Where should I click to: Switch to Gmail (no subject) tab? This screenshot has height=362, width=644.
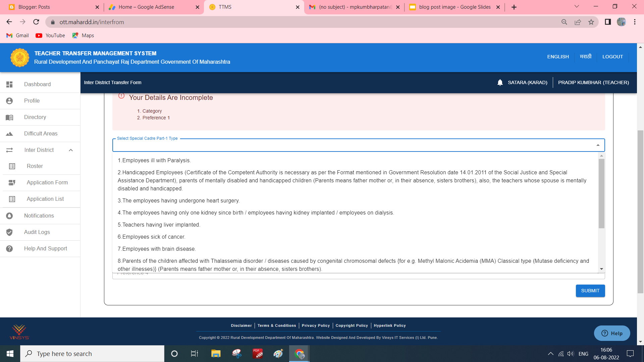354,7
